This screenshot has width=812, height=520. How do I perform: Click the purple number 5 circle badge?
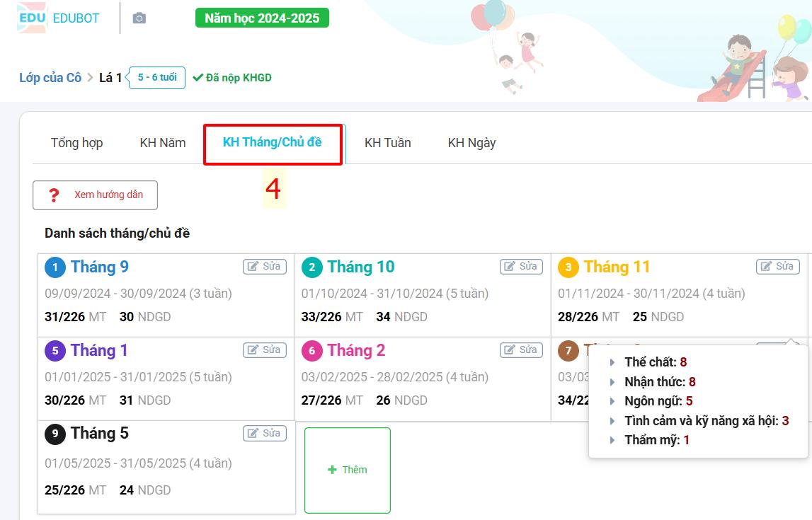click(55, 351)
